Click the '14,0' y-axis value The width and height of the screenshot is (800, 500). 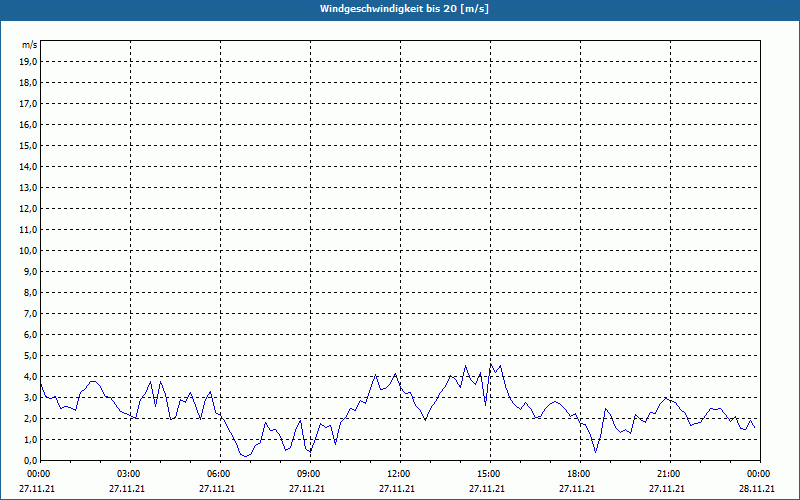coord(28,166)
